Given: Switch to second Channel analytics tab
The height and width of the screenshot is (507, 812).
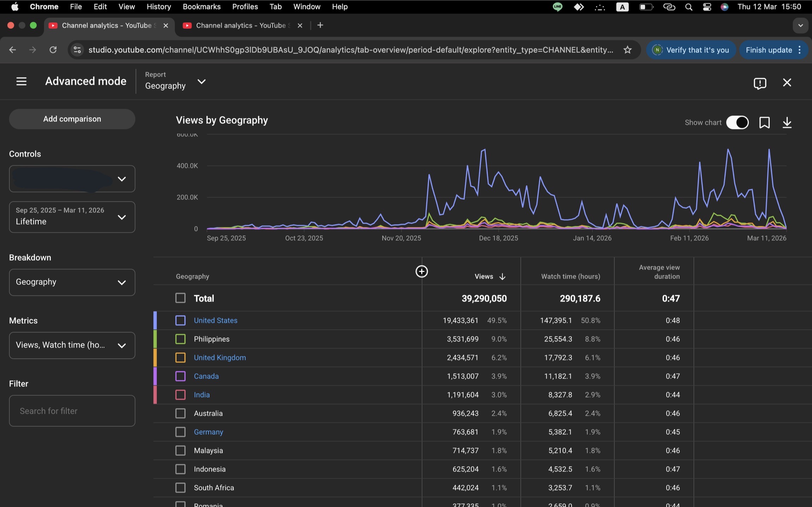Looking at the screenshot, I should tap(240, 25).
